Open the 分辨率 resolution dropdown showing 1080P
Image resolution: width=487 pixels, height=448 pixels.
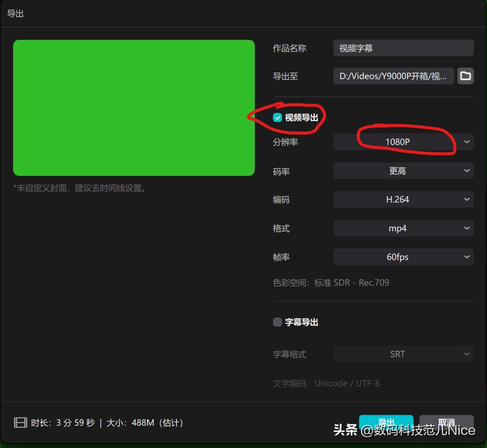pyautogui.click(x=403, y=142)
